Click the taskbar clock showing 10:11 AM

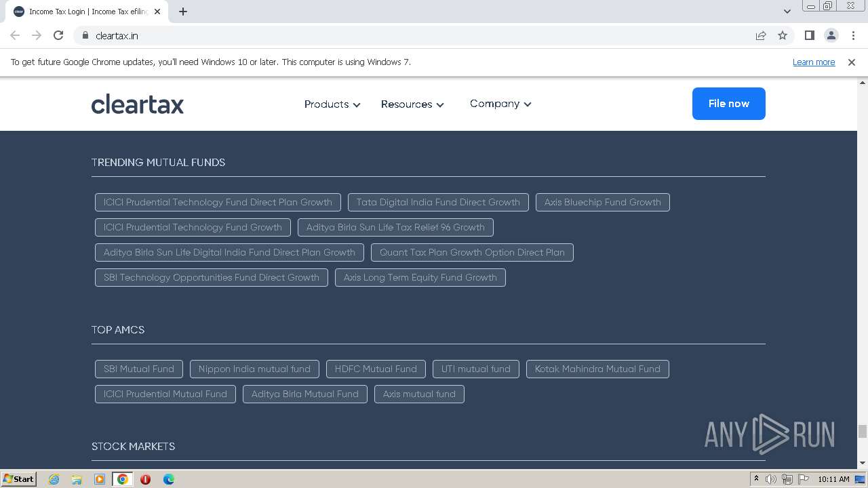(833, 479)
